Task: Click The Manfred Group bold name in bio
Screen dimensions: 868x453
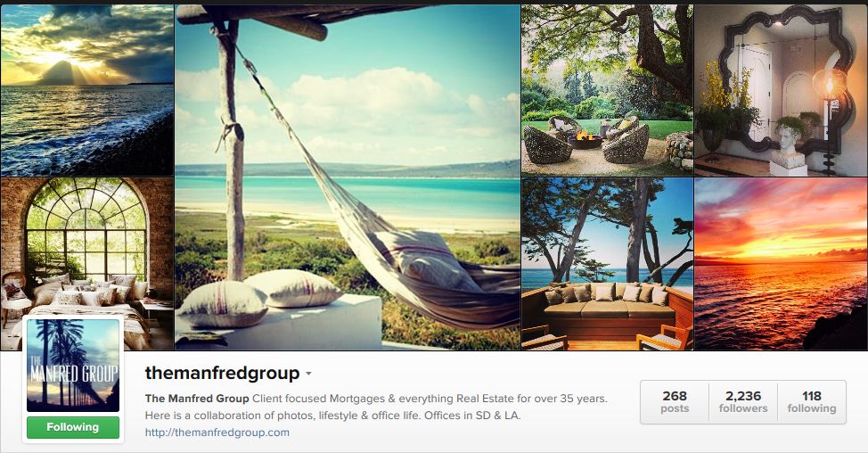Action: (197, 399)
